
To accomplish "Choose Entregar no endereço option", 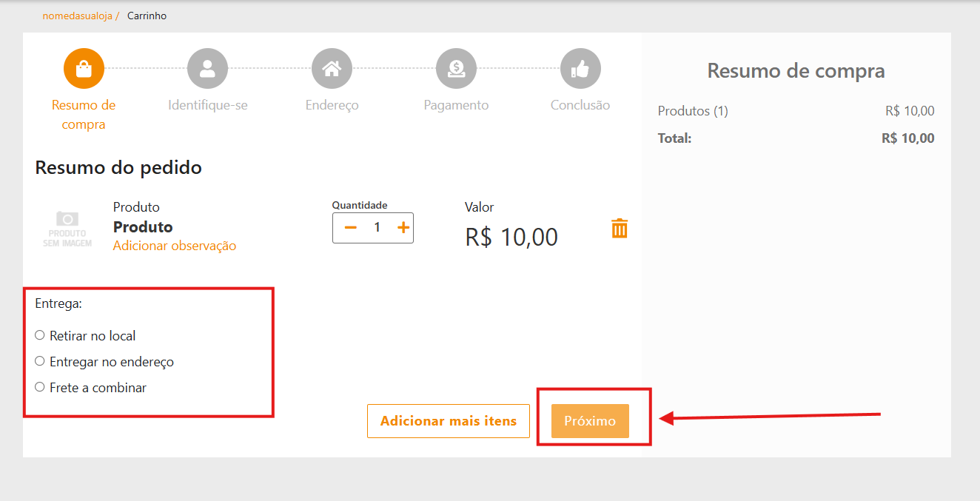I will (40, 361).
